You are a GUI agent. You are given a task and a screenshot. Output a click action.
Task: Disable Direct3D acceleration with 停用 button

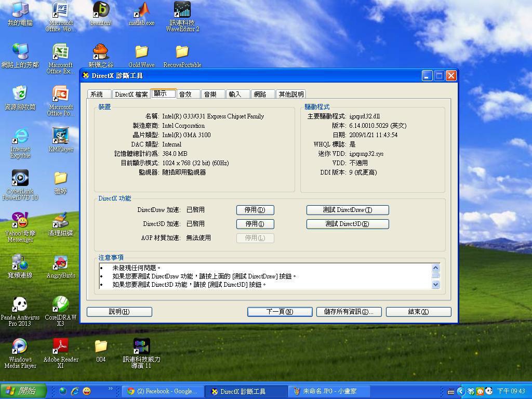pos(255,224)
